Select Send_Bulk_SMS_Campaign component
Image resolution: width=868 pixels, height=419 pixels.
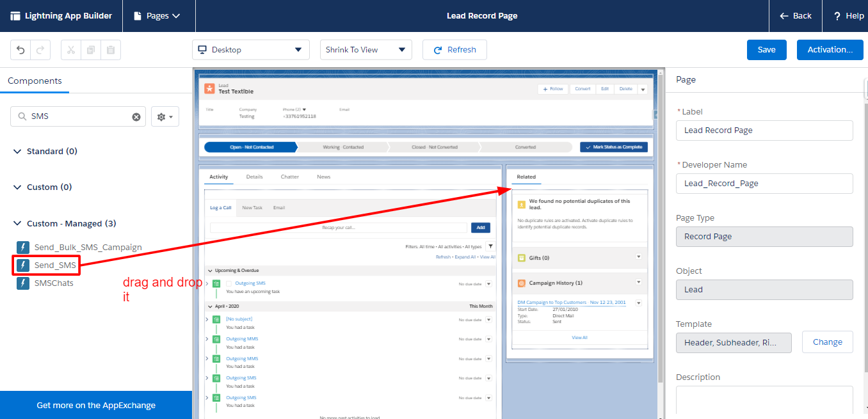[x=88, y=247]
